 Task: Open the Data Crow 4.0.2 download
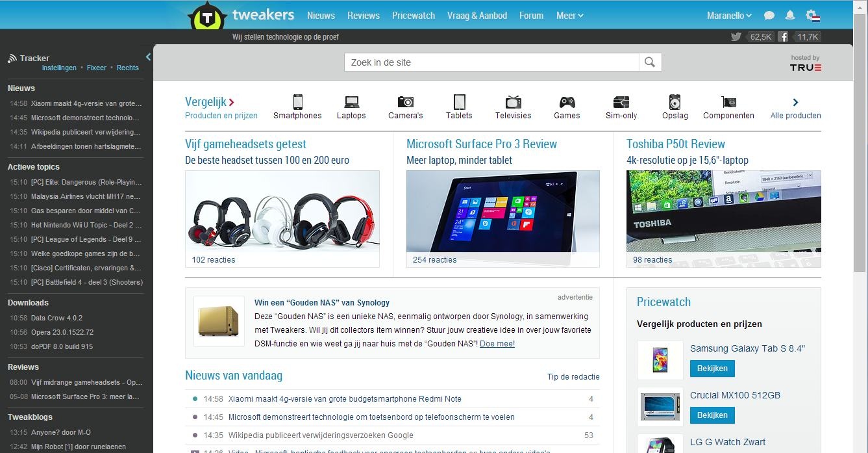56,318
